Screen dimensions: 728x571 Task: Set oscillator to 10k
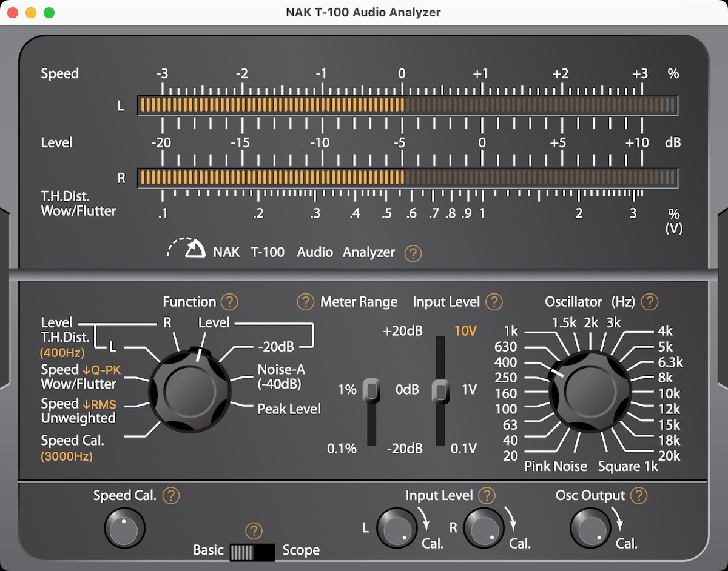pyautogui.click(x=670, y=393)
